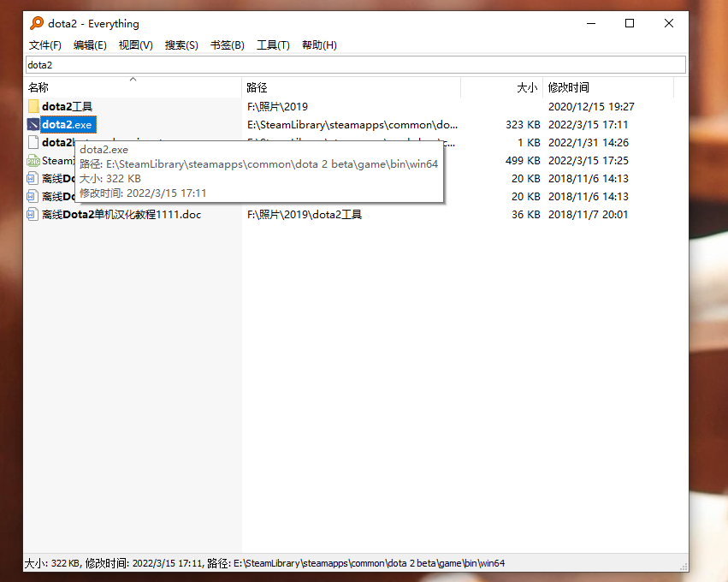Open the 文件(F) menu
The height and width of the screenshot is (582, 728).
[x=45, y=45]
